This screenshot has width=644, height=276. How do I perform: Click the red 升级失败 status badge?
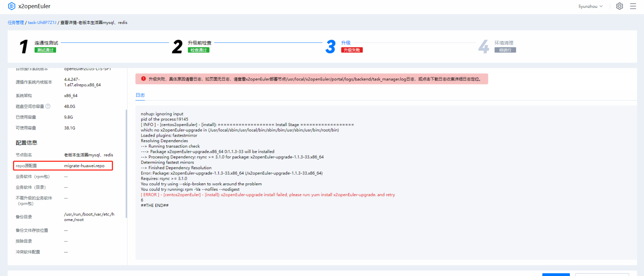[351, 50]
